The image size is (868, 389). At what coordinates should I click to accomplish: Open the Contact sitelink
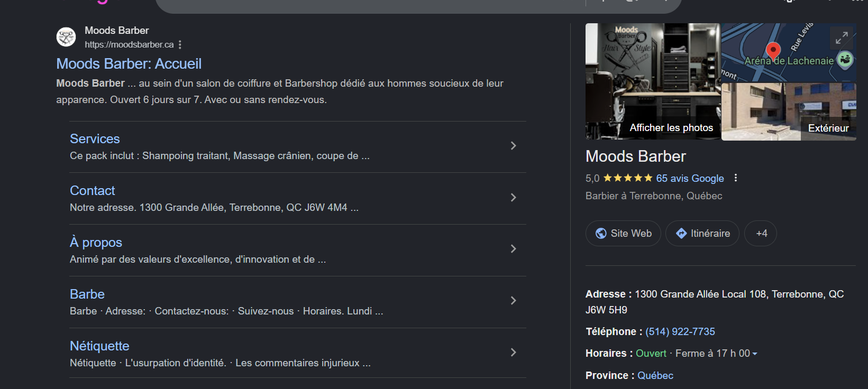coord(93,191)
